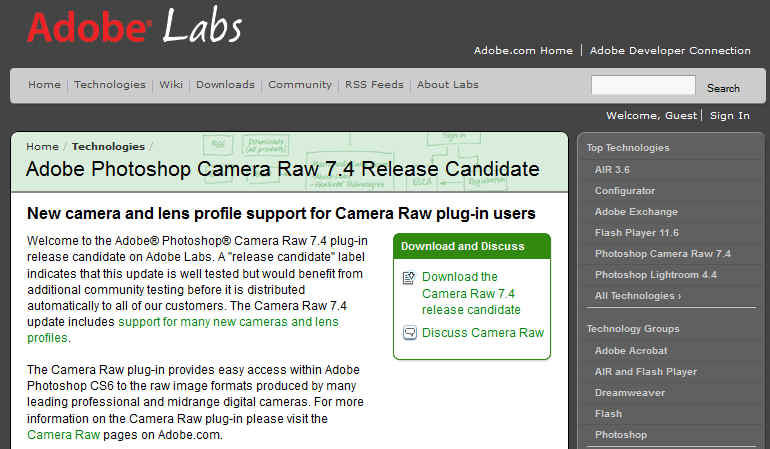The image size is (770, 449).
Task: Go to Wiki in navigation bar
Action: pyautogui.click(x=171, y=84)
